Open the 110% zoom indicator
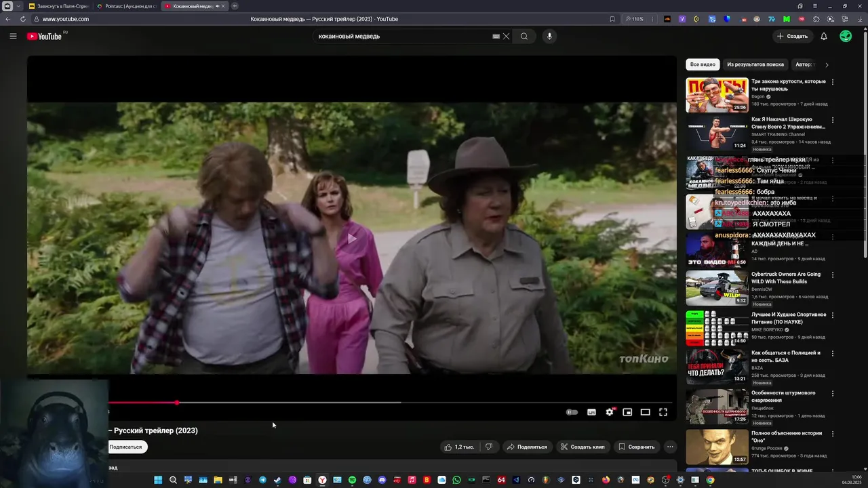This screenshot has height=488, width=868. (x=635, y=19)
